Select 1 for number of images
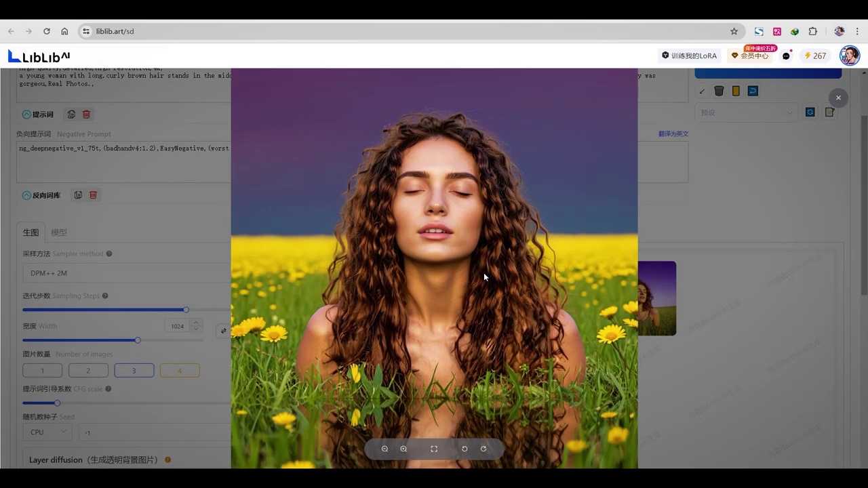Viewport: 868px width, 488px height. 42,371
